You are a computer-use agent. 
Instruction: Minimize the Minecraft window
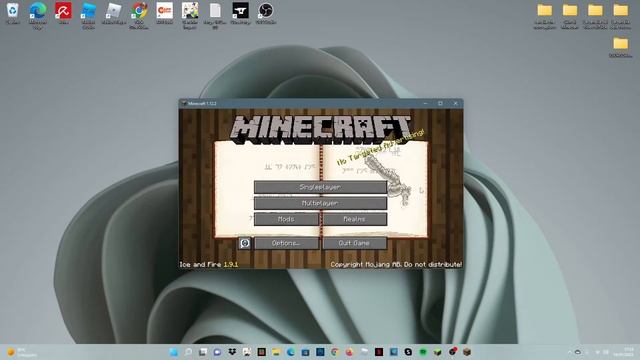tap(425, 103)
